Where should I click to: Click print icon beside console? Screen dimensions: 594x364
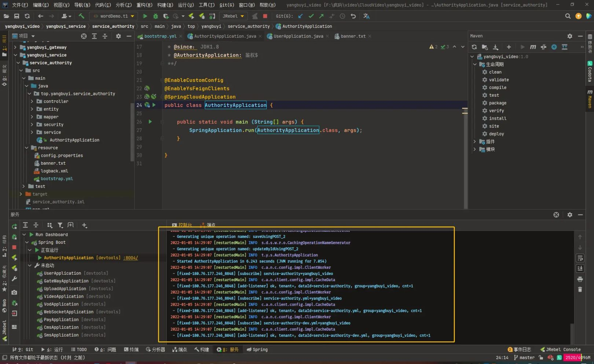(580, 279)
